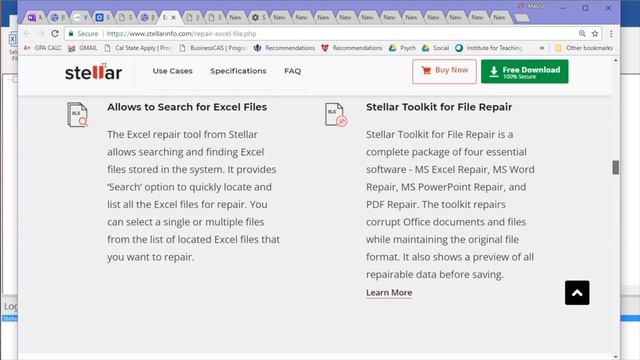Open the GPA CALC bookmark
This screenshot has width=640, height=360.
42,48
